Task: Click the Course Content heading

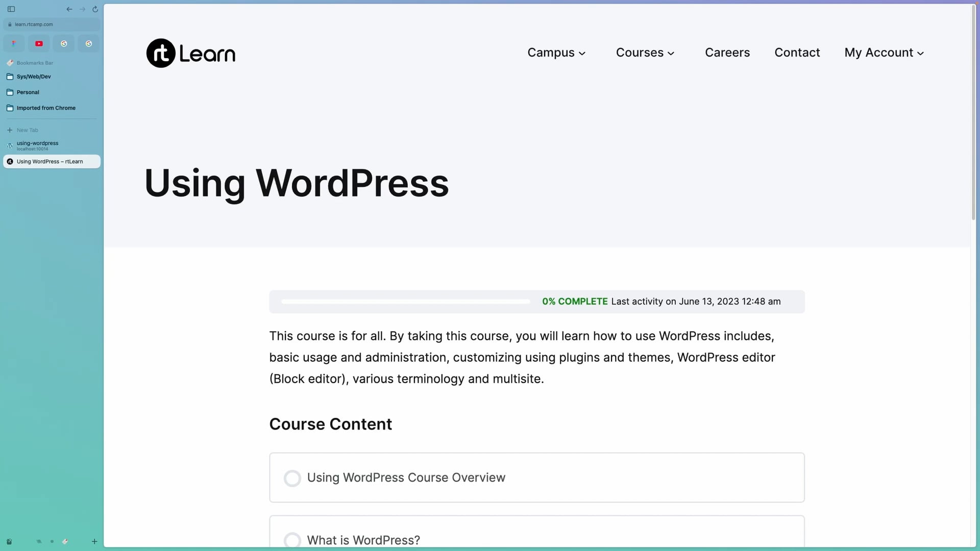Action: (331, 424)
